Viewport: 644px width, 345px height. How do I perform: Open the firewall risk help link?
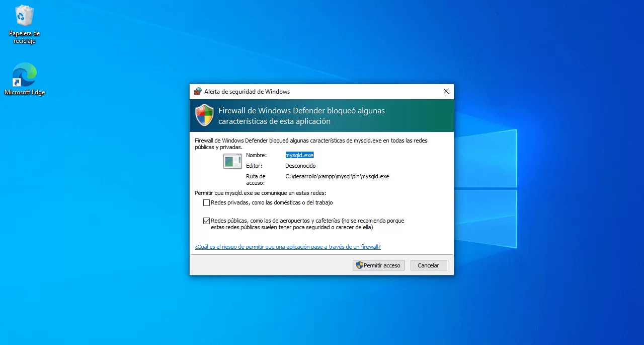click(x=288, y=247)
